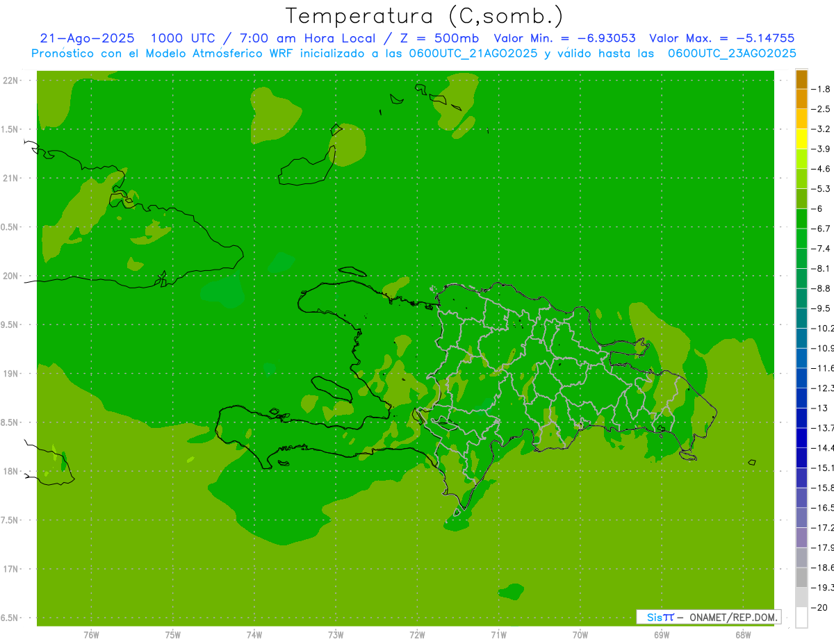Click the '17N' latitude label

pos(11,569)
